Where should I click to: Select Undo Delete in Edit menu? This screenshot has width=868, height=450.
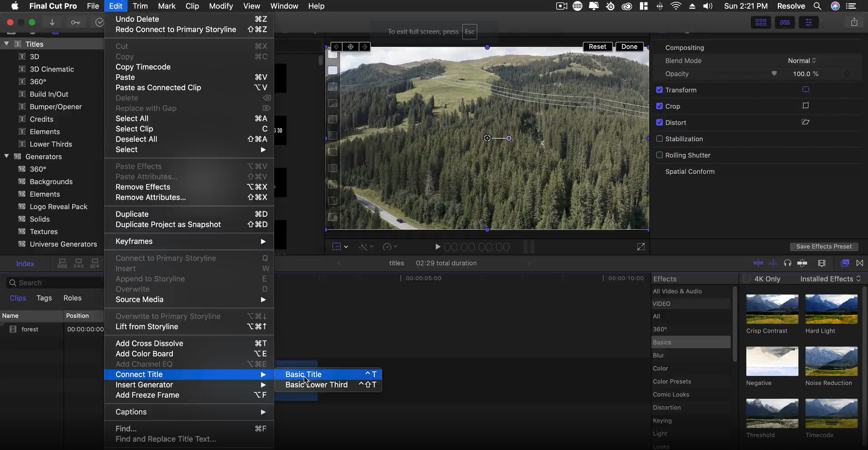point(189,19)
